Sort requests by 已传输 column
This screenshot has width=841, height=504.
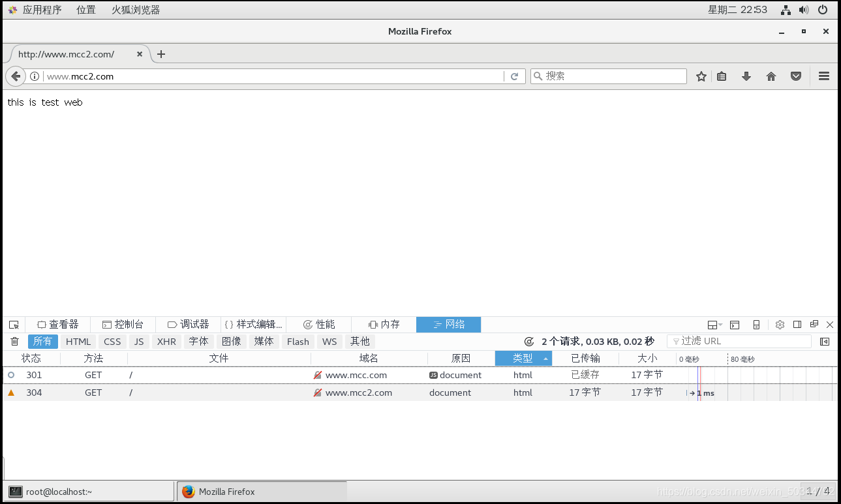(x=585, y=359)
